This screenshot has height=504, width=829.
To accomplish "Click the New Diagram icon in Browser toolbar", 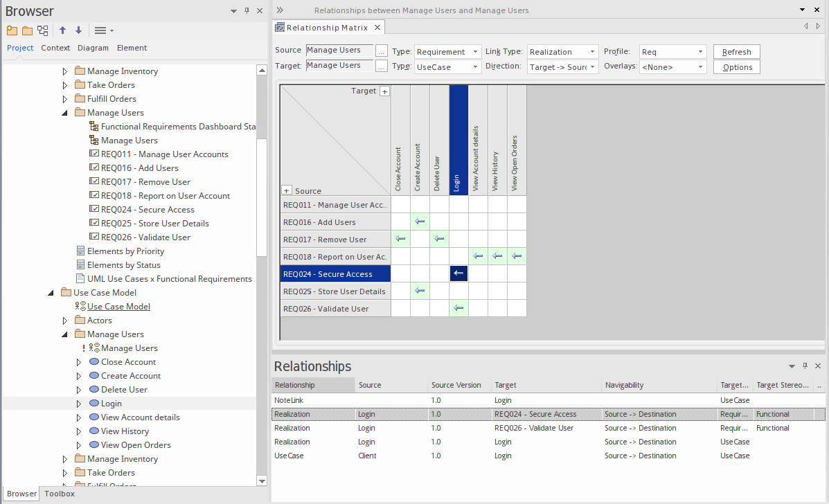I will point(43,30).
